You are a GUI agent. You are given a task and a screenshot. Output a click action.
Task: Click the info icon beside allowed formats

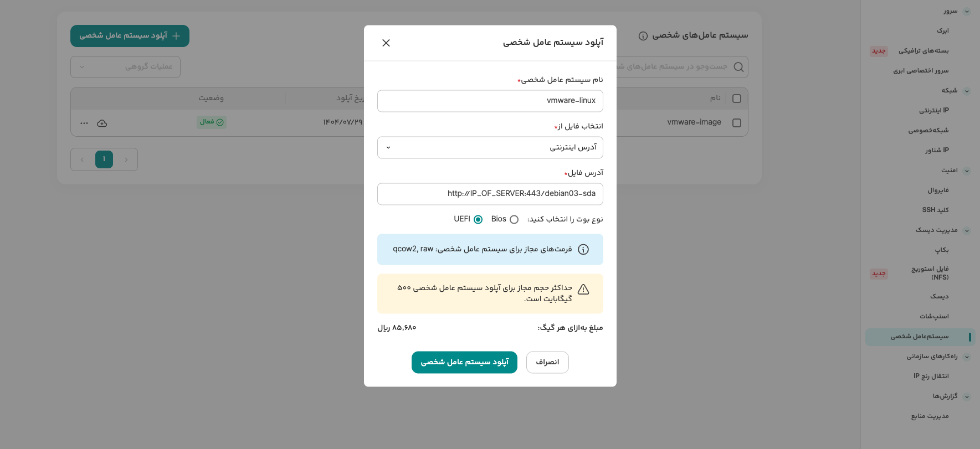coord(583,250)
